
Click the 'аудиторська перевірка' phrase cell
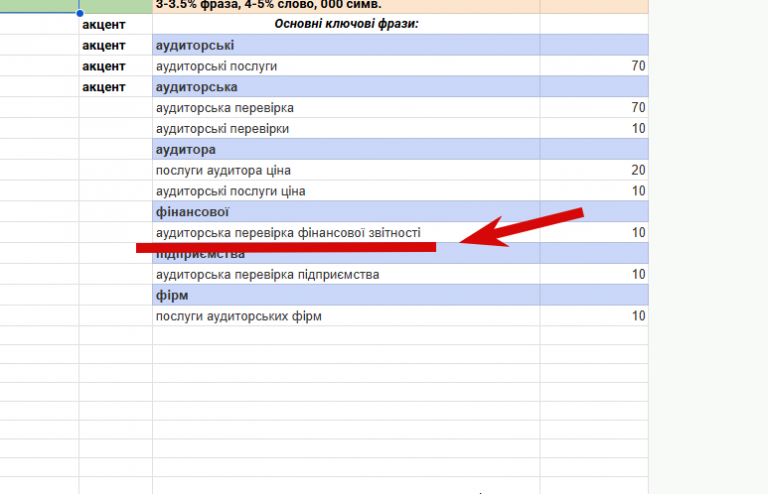pos(346,107)
